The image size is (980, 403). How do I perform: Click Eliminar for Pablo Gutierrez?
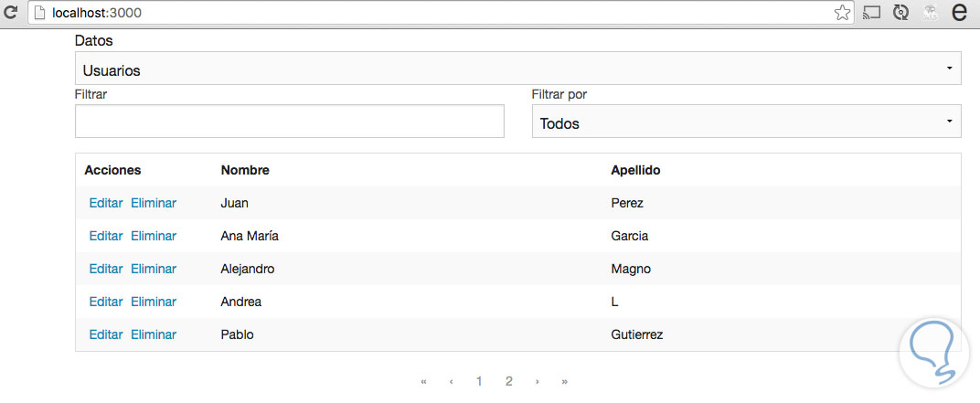[154, 334]
